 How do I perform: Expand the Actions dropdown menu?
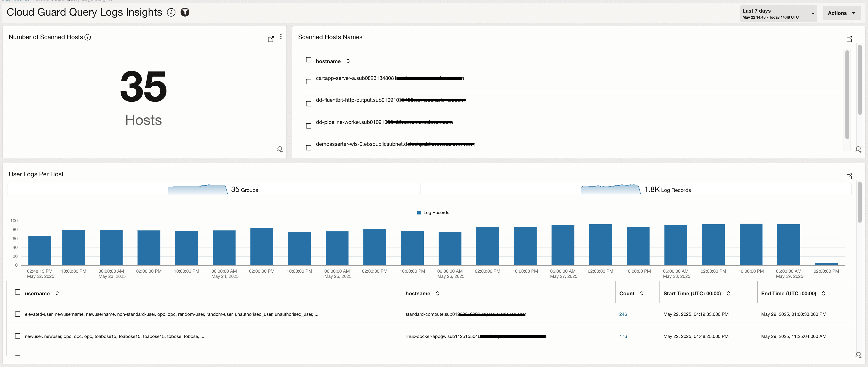tap(841, 13)
